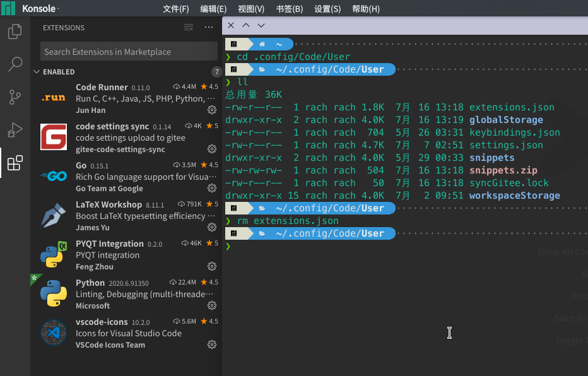Open the 设置 menu
The height and width of the screenshot is (376, 588).
[328, 8]
